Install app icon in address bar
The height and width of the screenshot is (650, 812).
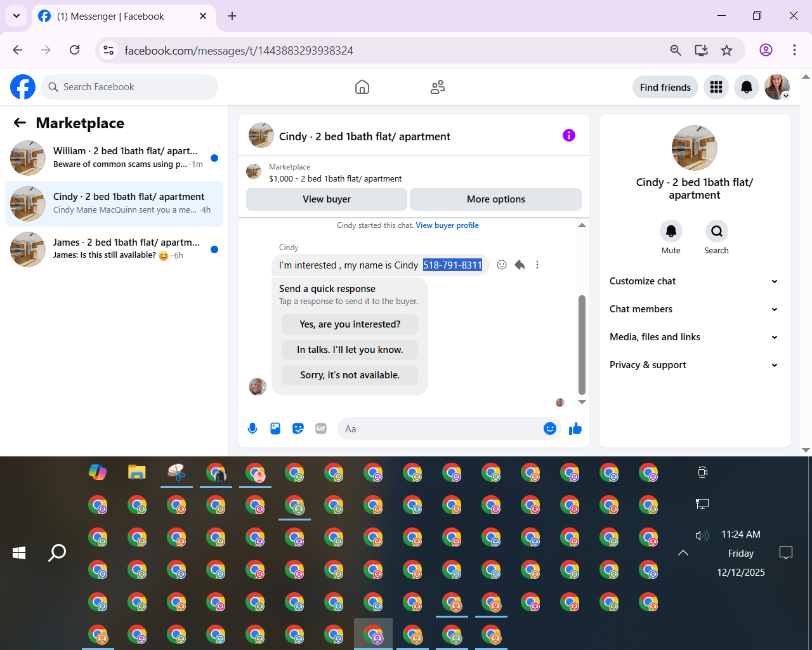pos(701,50)
